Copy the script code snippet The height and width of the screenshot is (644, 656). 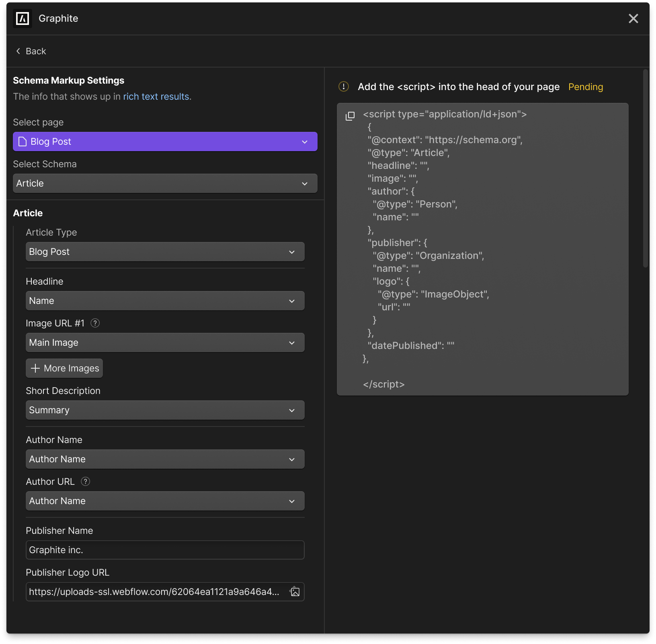tap(350, 116)
